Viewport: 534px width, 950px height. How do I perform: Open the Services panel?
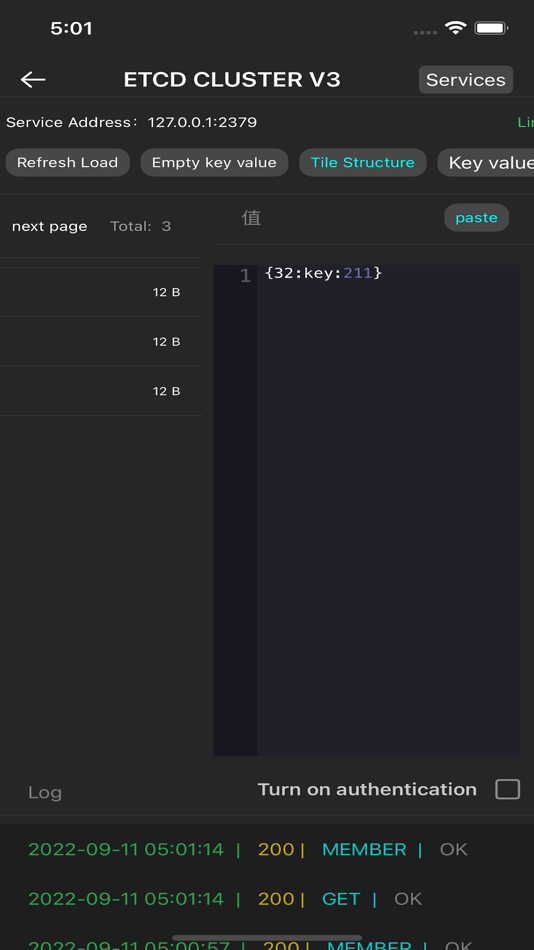coord(466,80)
